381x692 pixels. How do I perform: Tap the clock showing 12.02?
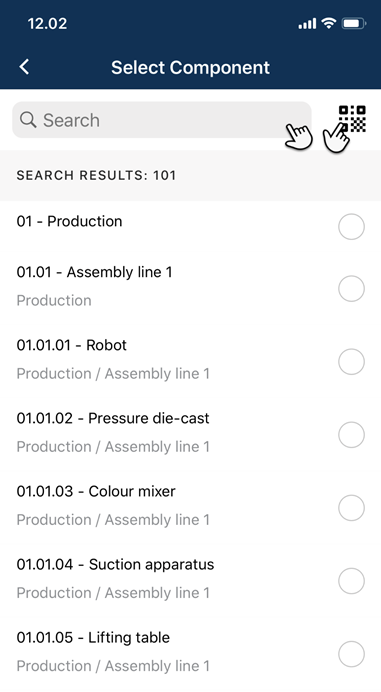click(x=47, y=23)
